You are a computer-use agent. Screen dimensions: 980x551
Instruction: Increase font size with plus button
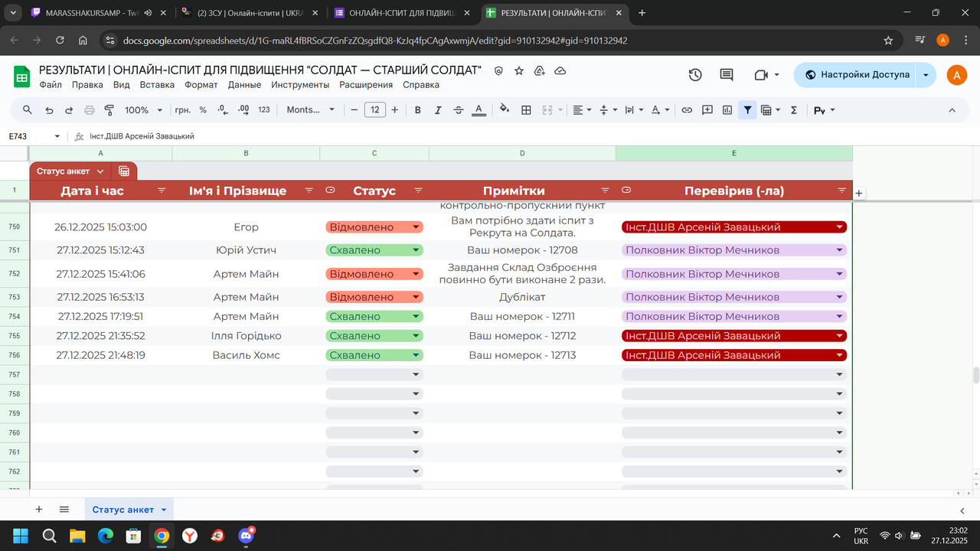394,110
